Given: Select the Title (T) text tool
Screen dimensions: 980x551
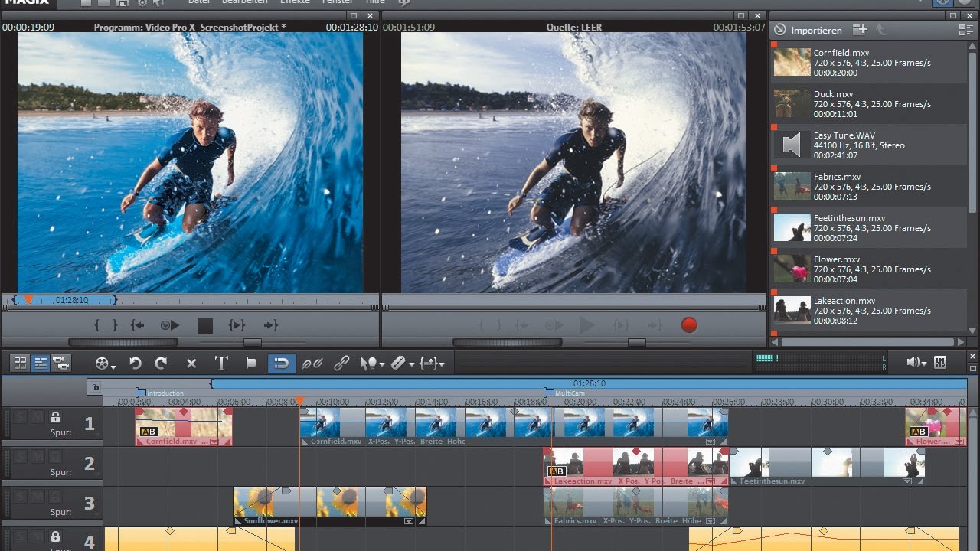Looking at the screenshot, I should 221,364.
